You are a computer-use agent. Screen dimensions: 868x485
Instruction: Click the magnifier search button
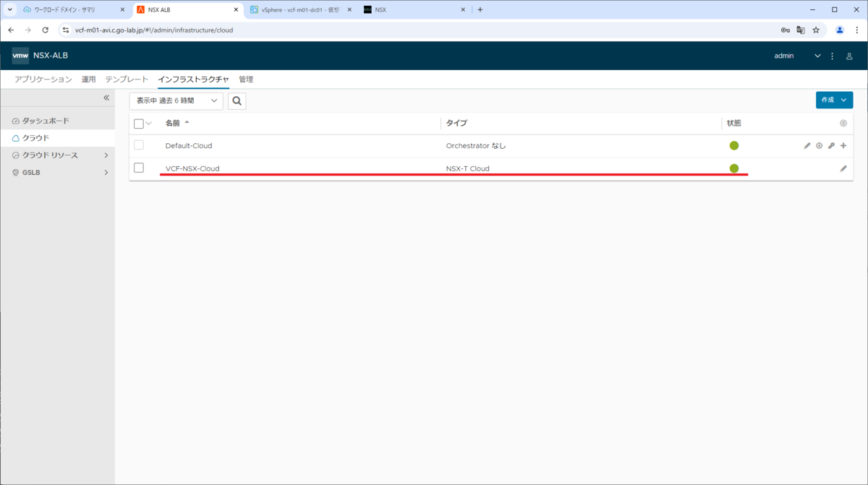237,100
